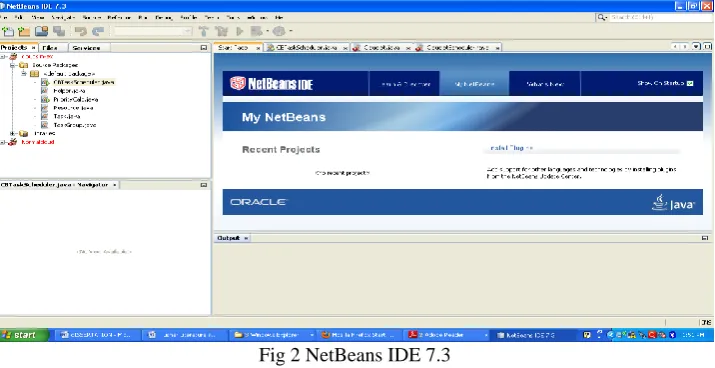Select Task.java in the project tree
715x368 pixels.
(x=67, y=116)
